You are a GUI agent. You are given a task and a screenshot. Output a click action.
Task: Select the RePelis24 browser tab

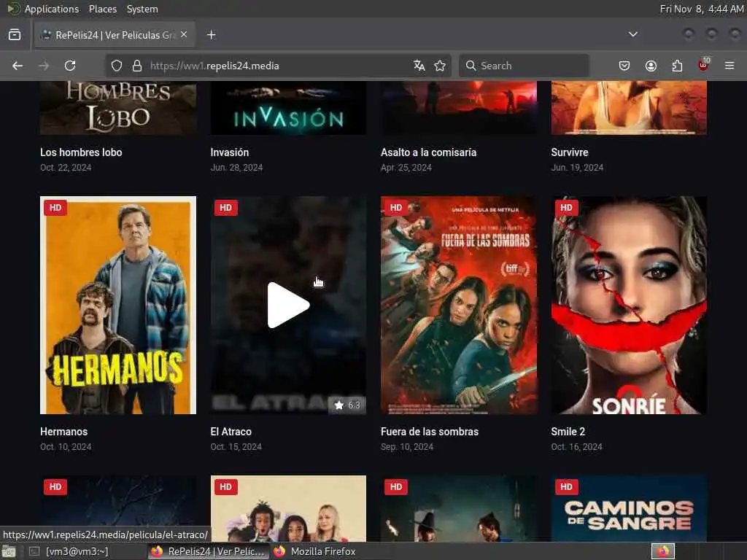point(115,35)
